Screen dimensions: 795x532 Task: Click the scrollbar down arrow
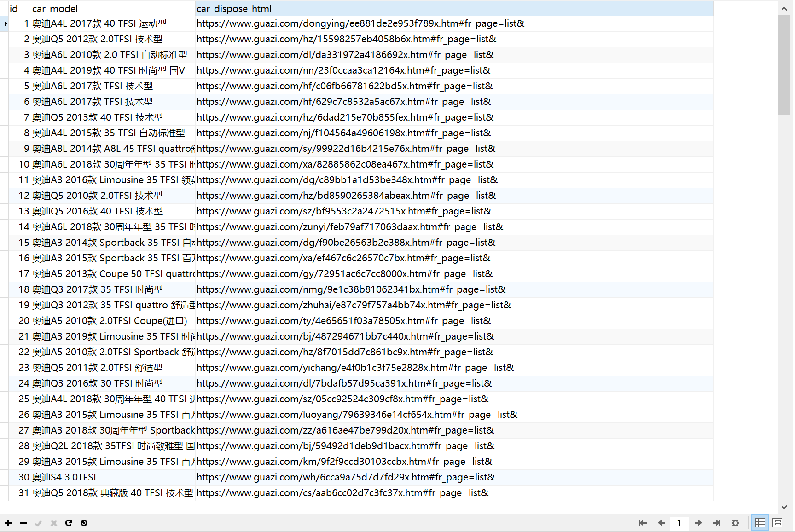[x=784, y=507]
